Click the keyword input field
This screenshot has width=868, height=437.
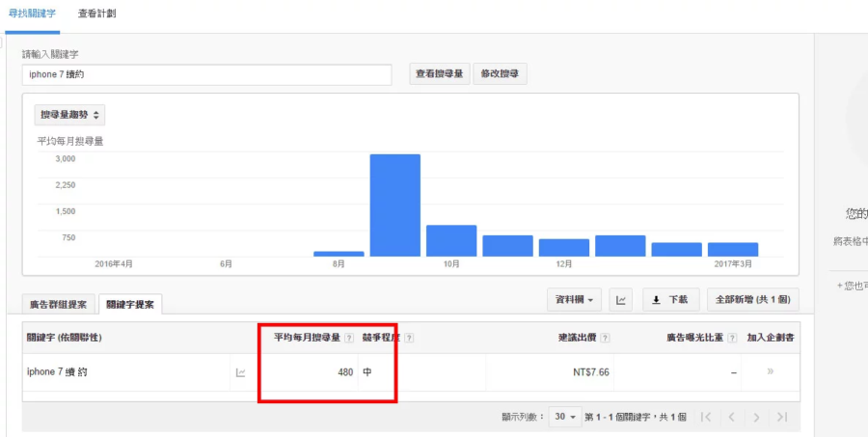[x=206, y=74]
